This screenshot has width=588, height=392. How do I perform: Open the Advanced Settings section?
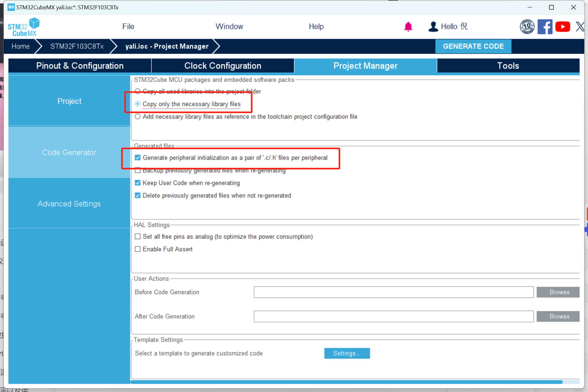point(69,204)
